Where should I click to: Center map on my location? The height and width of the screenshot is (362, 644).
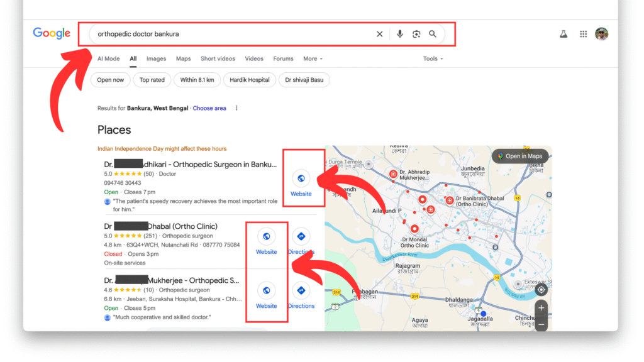click(541, 289)
